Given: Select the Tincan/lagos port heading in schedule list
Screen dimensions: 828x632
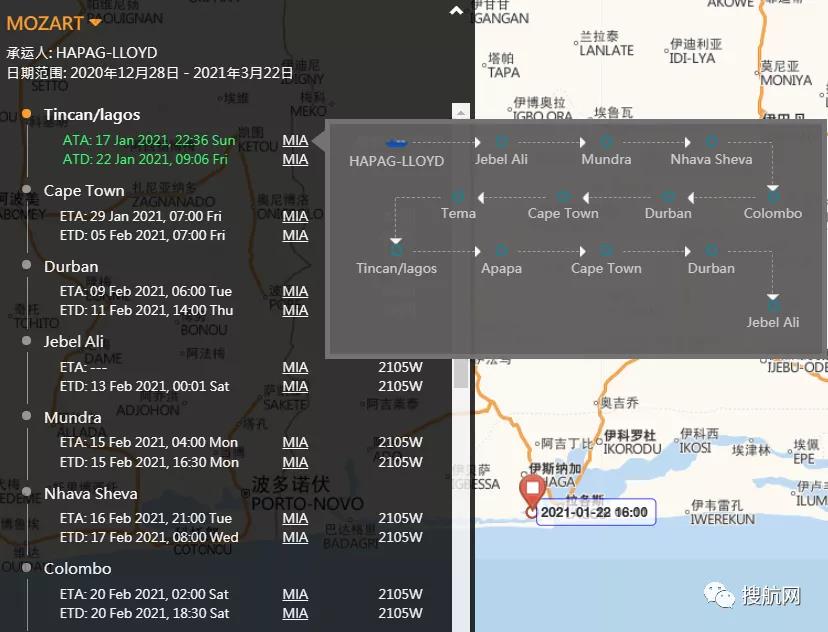Looking at the screenshot, I should click(92, 115).
